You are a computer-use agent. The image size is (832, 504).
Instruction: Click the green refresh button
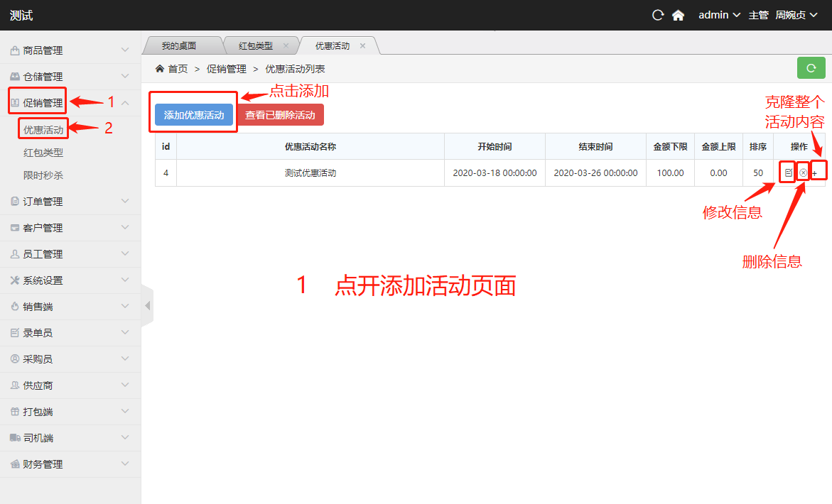(x=811, y=68)
